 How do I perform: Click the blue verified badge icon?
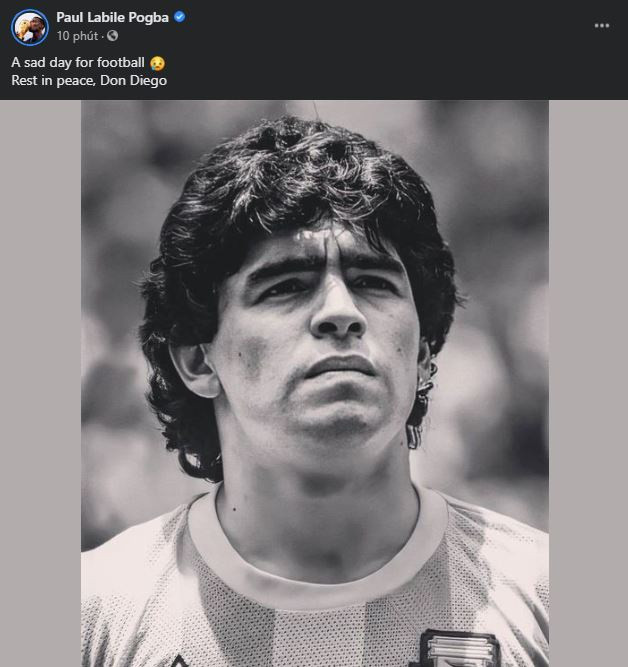click(179, 18)
